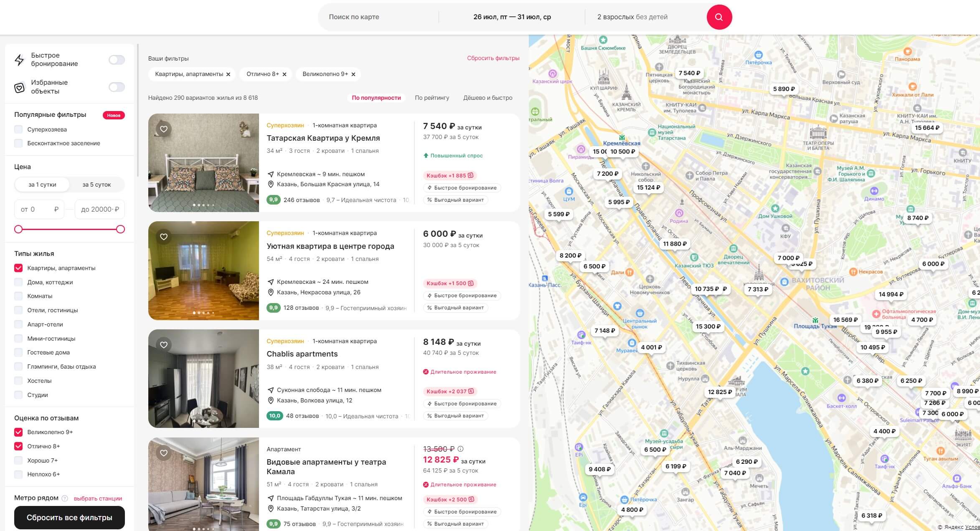Select price за 5 суток tab
The image size is (980, 531).
pos(96,185)
